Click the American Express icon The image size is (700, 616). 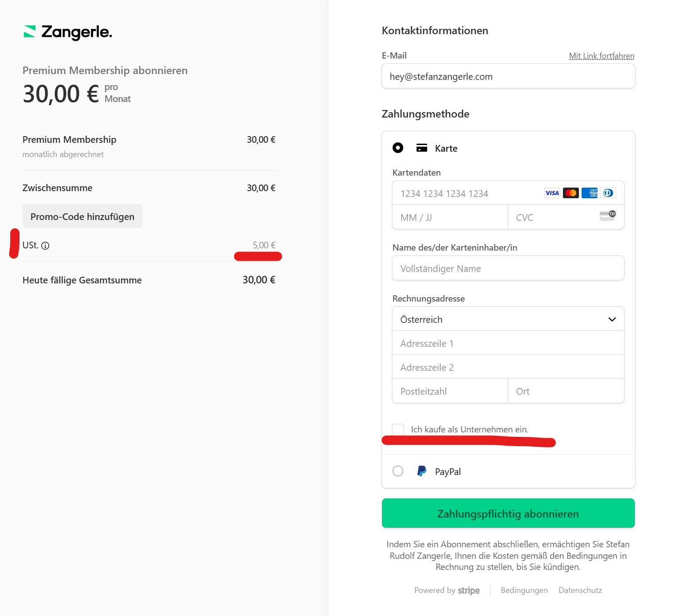coord(590,193)
